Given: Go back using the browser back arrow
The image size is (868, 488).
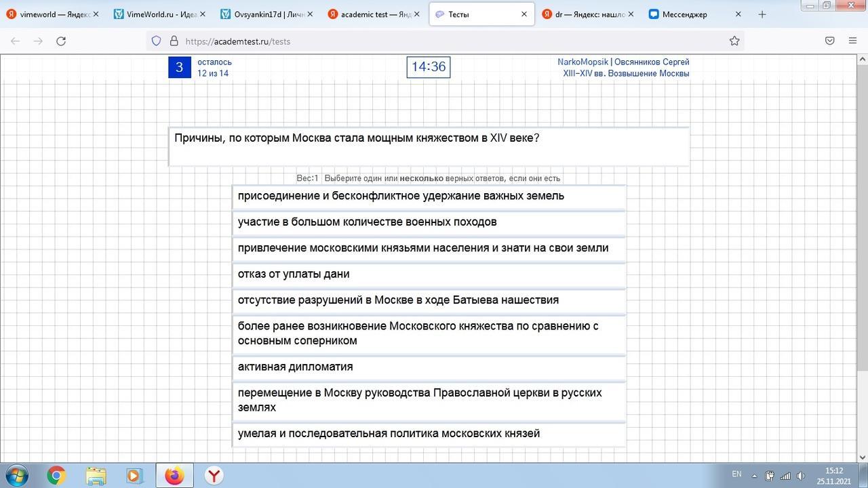Looking at the screenshot, I should coord(15,41).
